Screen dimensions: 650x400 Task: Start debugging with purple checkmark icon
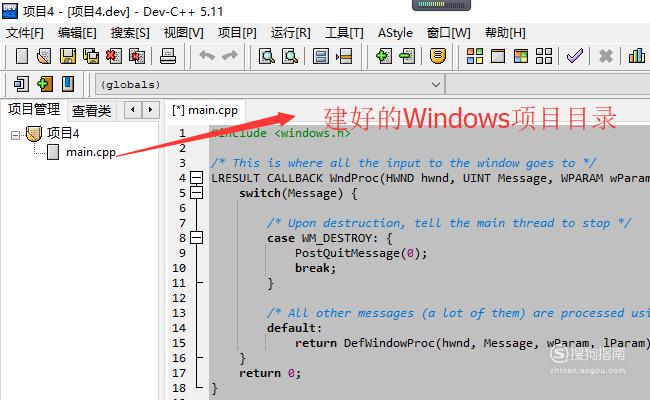click(575, 56)
